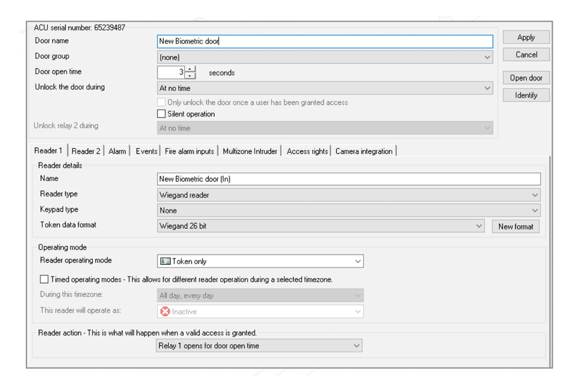Go to Camera integration tab
Image resolution: width=578 pixels, height=392 pixels.
[364, 151]
